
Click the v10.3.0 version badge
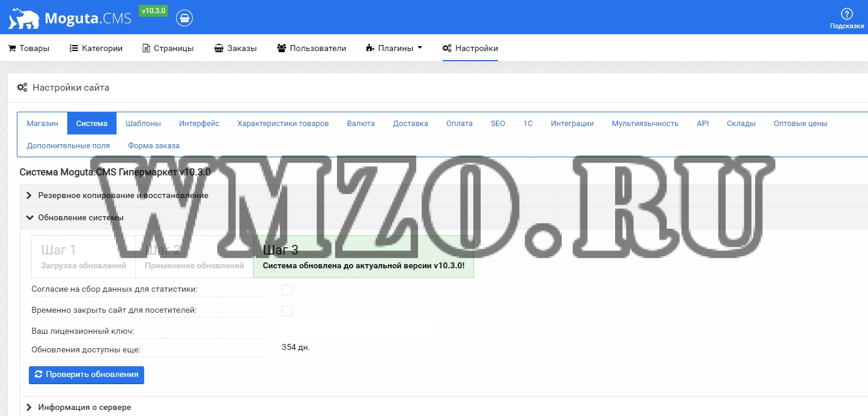pyautogui.click(x=153, y=11)
